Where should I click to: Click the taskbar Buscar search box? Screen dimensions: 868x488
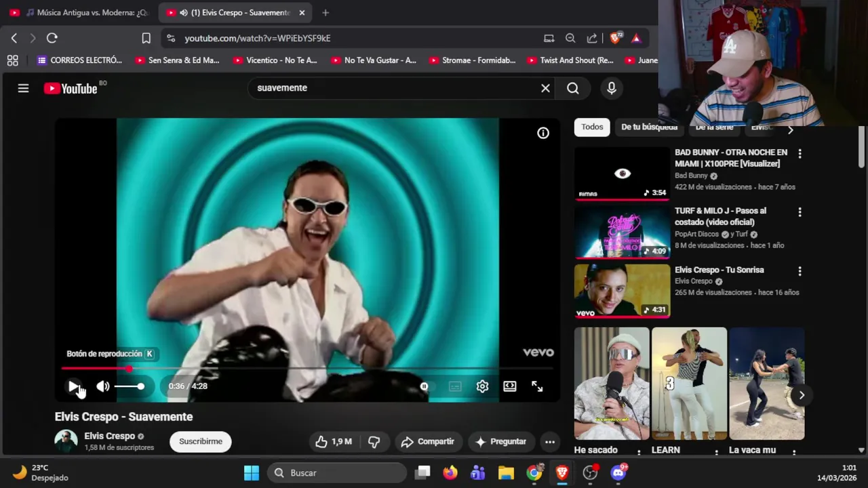tap(336, 473)
